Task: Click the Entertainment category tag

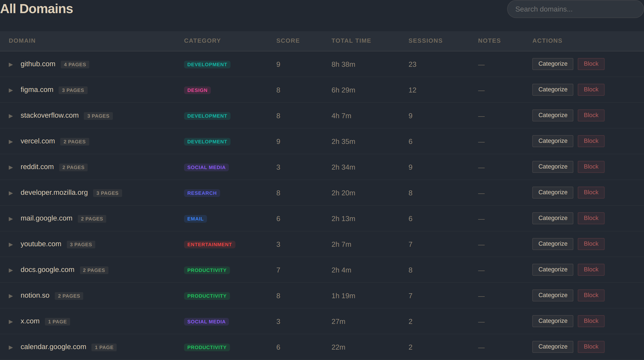Action: click(x=210, y=245)
